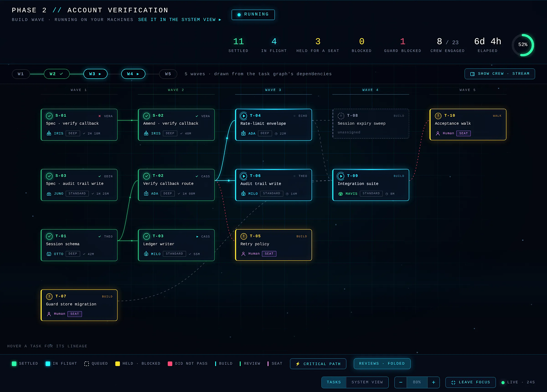Switch to the Tasks view
547x392 pixels.
334,382
